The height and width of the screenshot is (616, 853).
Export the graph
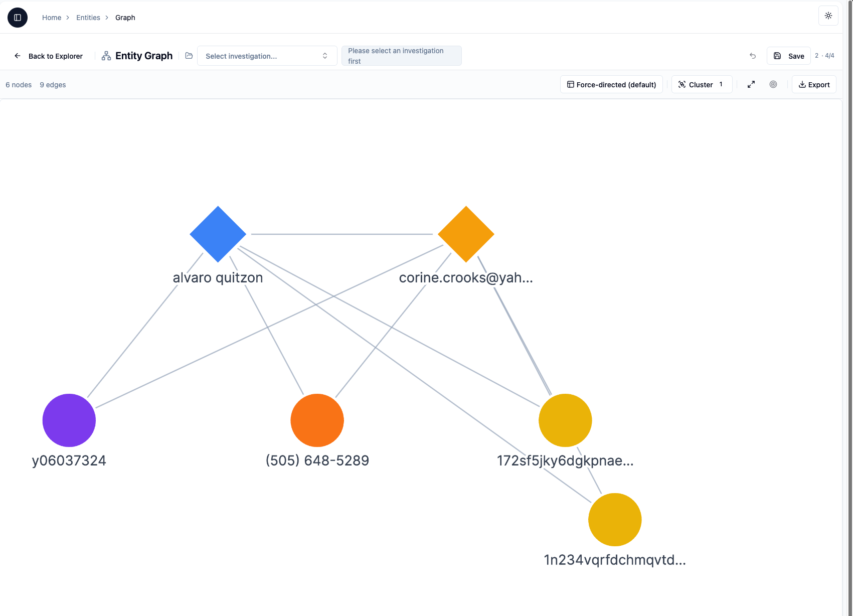tap(813, 84)
